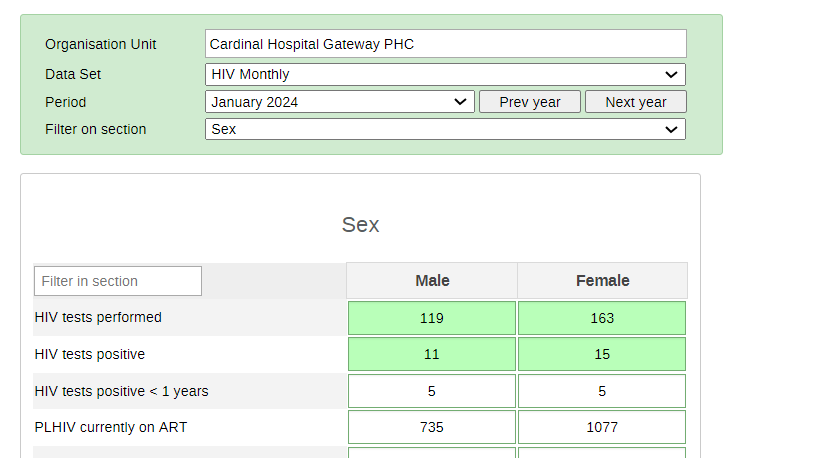The width and height of the screenshot is (813, 458).
Task: Select Female cell for positive under 1 years
Action: 602,391
